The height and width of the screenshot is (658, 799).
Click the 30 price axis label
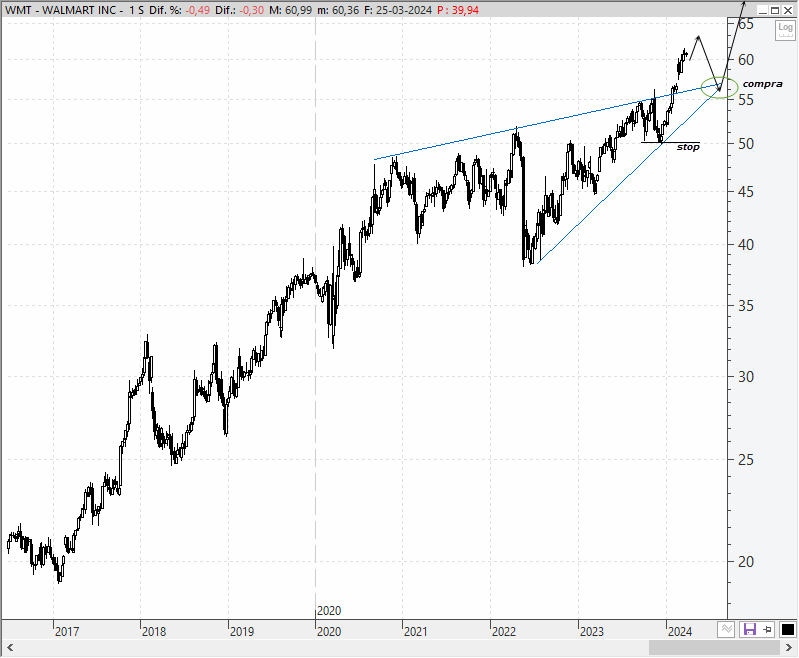point(746,377)
